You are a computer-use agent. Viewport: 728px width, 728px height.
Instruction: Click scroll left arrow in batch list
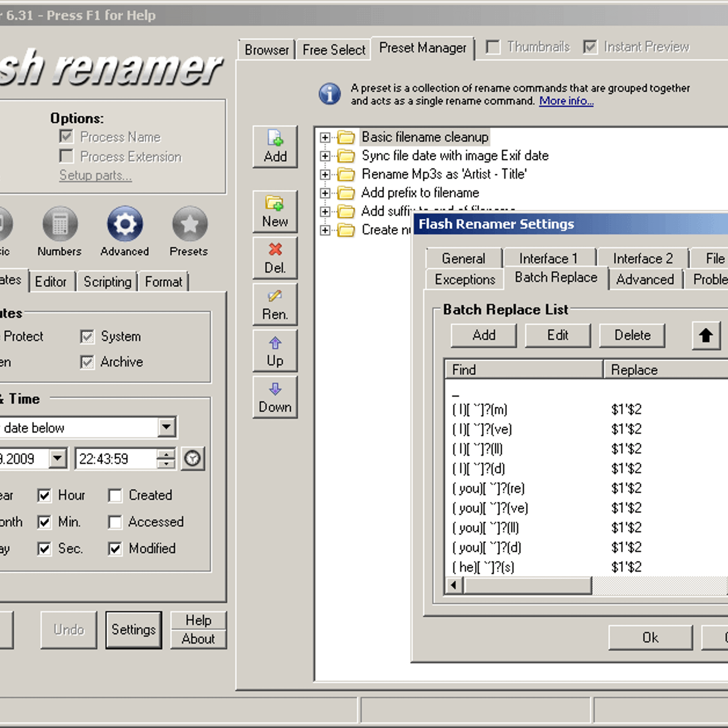[x=454, y=585]
